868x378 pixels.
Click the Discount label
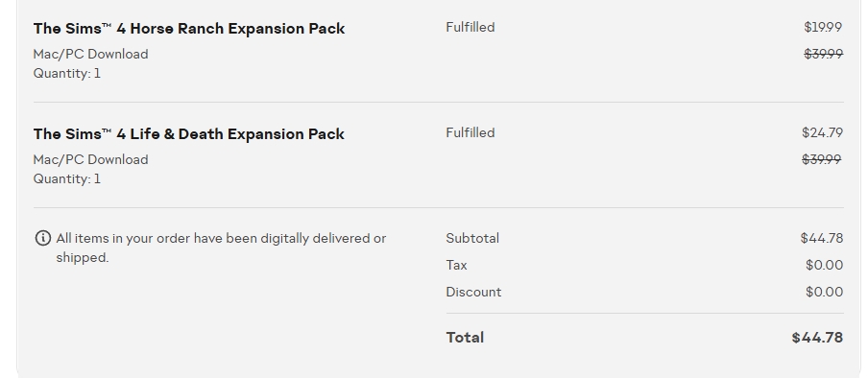(x=473, y=293)
